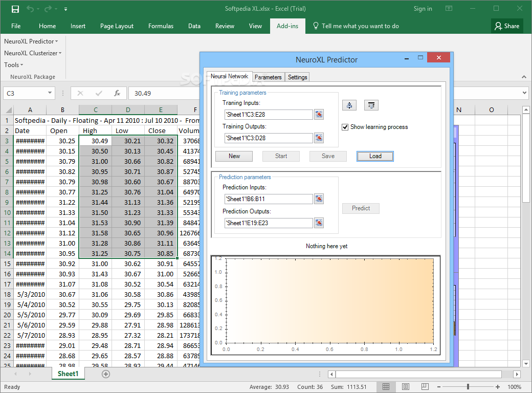Click the Share button
The image size is (532, 393).
pyautogui.click(x=507, y=26)
